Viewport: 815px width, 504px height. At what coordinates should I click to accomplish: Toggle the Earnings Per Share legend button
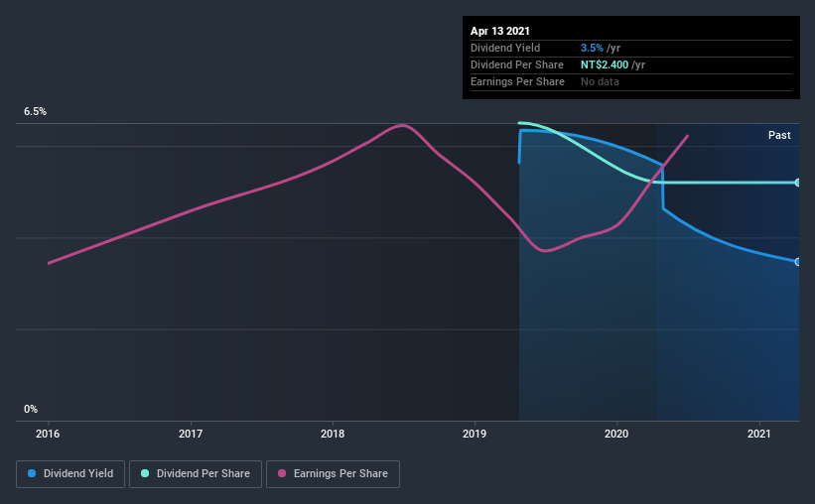pyautogui.click(x=334, y=474)
